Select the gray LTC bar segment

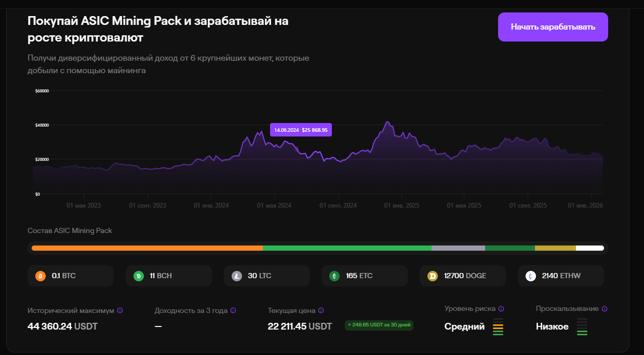pyautogui.click(x=458, y=248)
